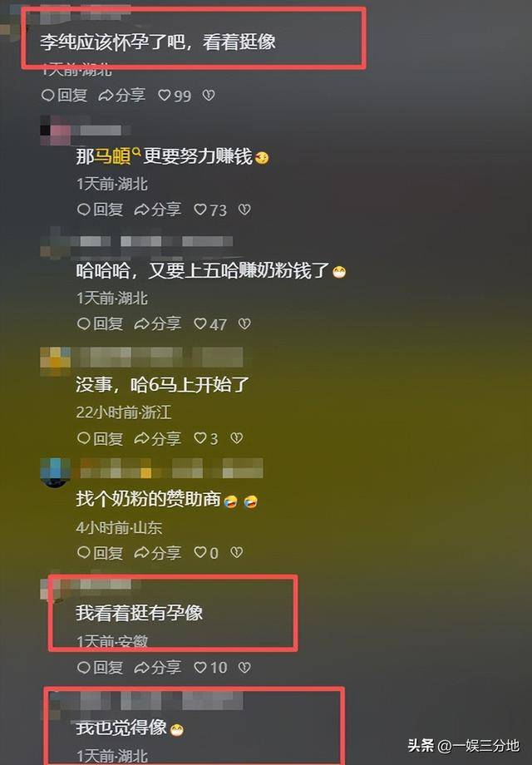Tap the broken-heart icon beside 73 likes
The height and width of the screenshot is (765, 532).
click(244, 210)
